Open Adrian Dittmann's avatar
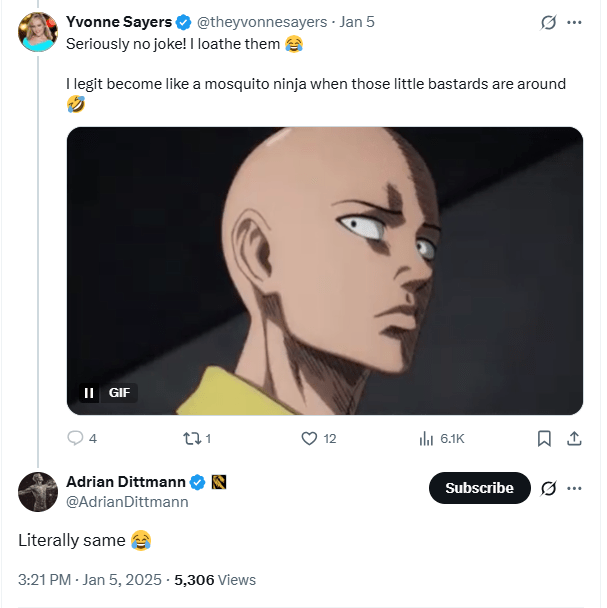The width and height of the screenshot is (607, 608). (37, 491)
